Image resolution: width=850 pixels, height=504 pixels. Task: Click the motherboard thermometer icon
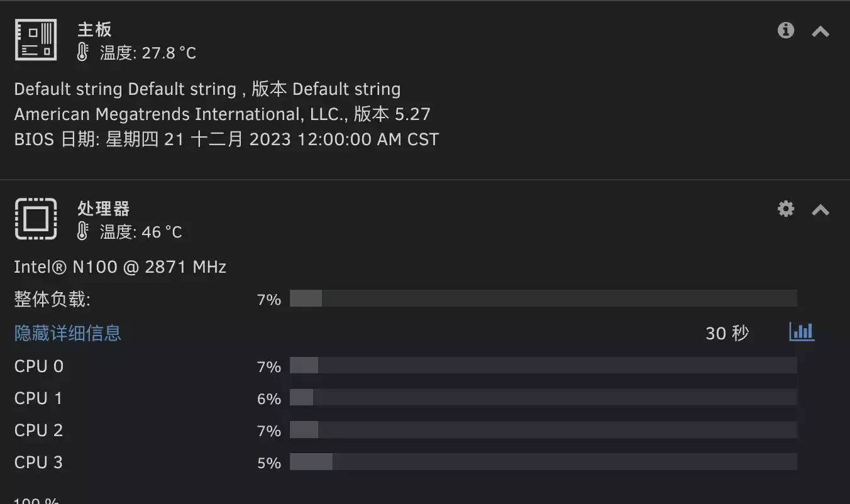82,53
